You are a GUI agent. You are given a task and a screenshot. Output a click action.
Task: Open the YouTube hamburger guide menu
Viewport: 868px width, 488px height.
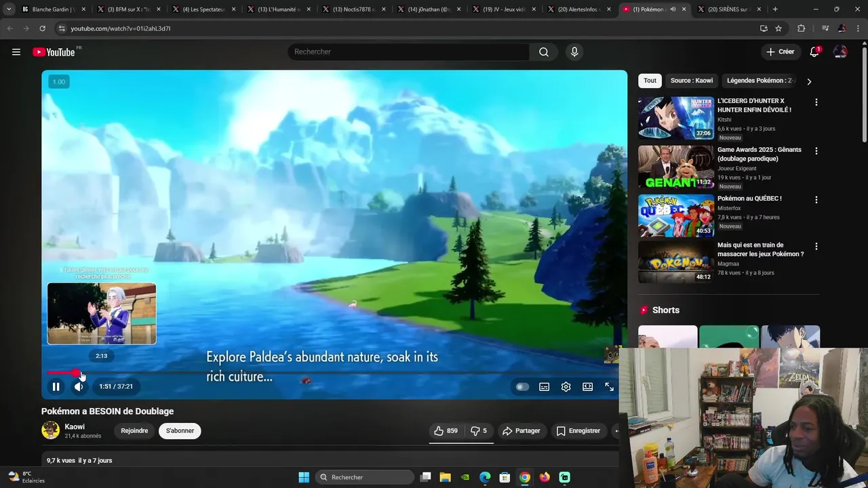click(16, 52)
